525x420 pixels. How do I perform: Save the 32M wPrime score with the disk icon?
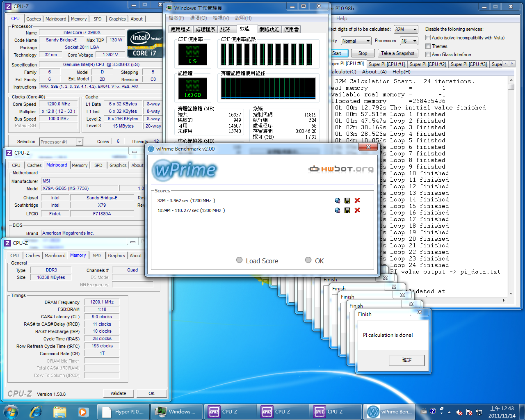point(347,201)
